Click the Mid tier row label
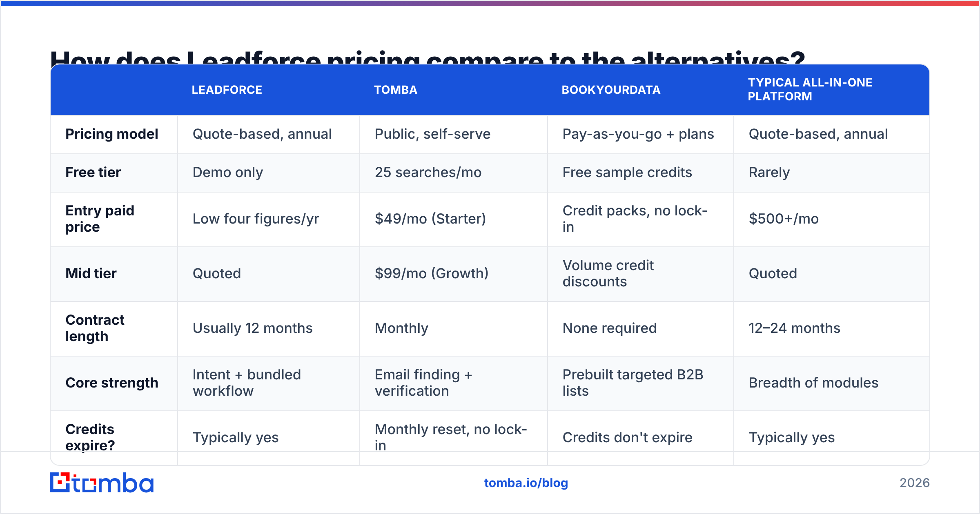This screenshot has height=514, width=980. point(91,274)
